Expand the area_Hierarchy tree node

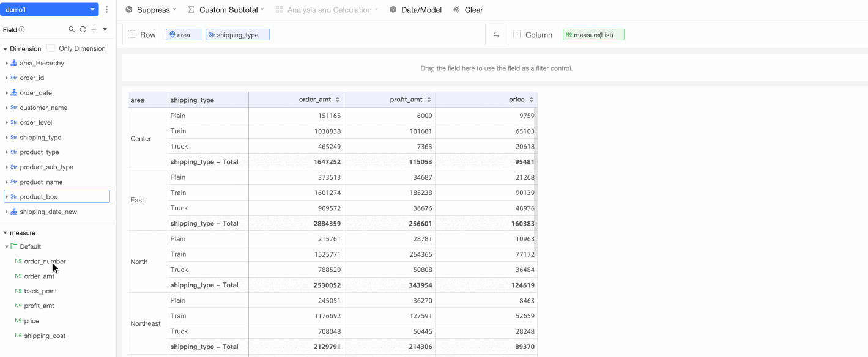click(7, 64)
